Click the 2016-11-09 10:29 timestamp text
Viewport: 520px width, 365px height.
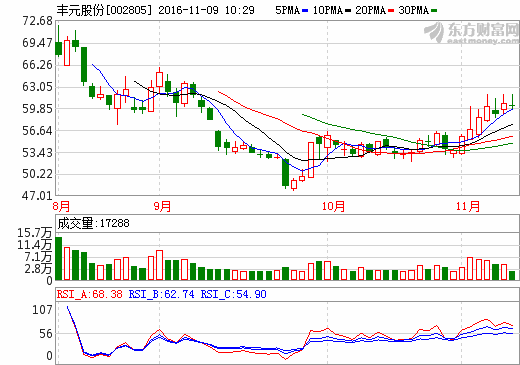206,10
